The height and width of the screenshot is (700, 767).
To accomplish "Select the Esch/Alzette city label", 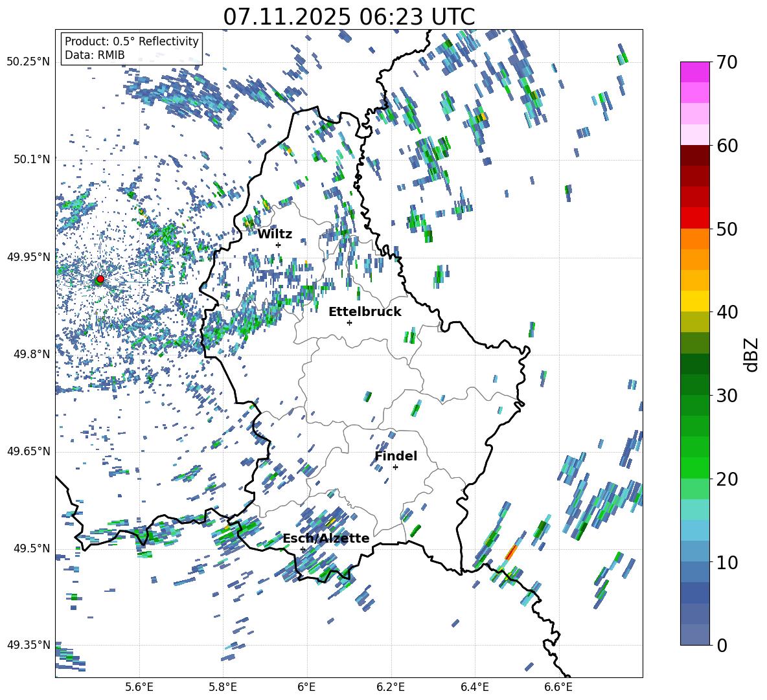I will [x=326, y=538].
